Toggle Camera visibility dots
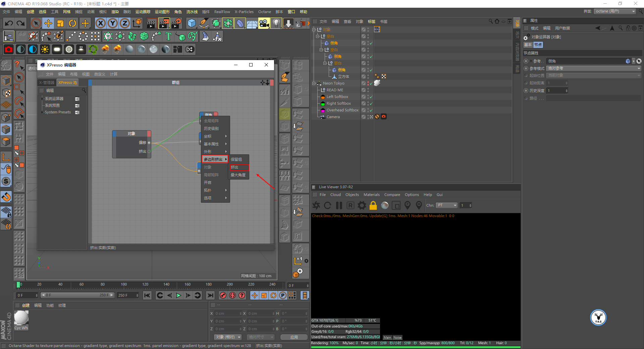 coord(368,117)
